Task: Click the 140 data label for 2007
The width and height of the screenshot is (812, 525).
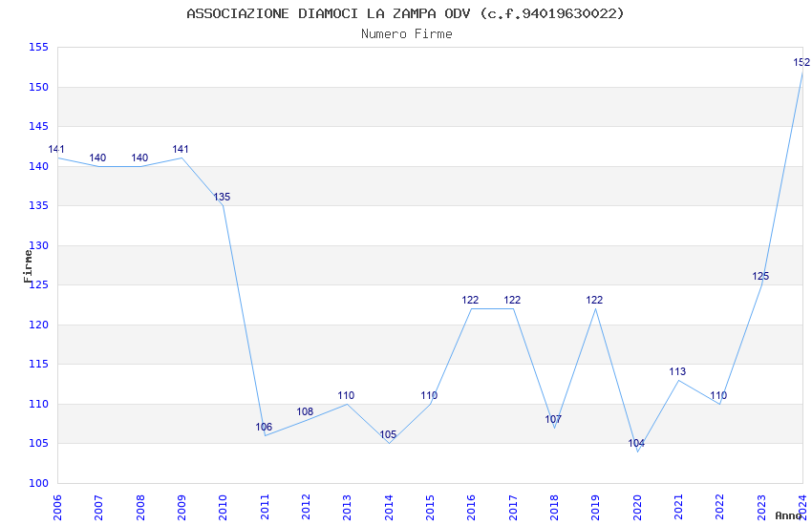Action: click(x=97, y=158)
